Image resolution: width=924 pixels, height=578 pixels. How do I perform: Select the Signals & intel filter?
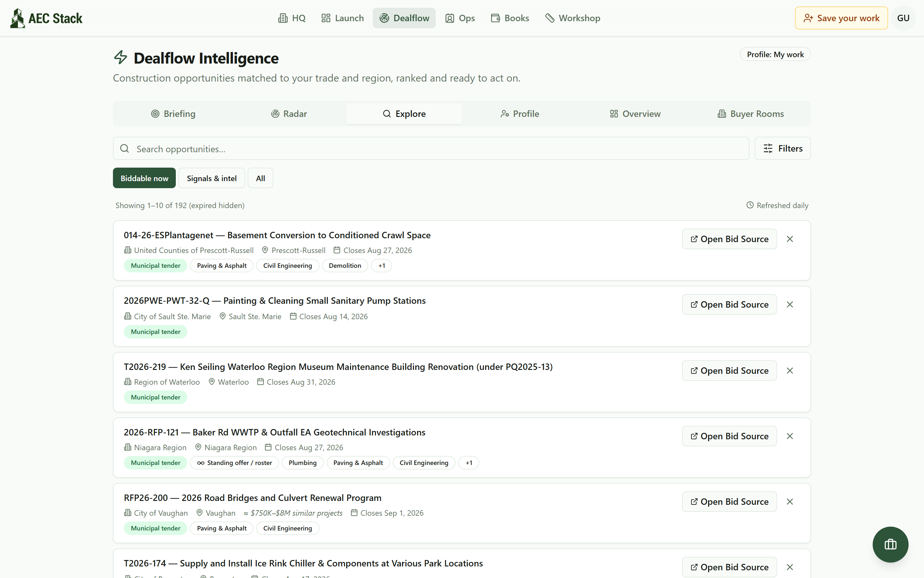211,178
